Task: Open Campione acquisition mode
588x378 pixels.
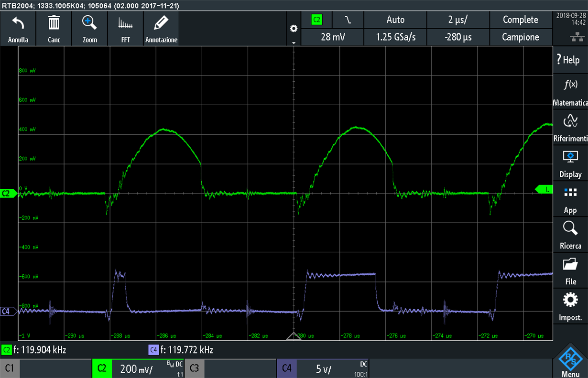Action: 521,37
